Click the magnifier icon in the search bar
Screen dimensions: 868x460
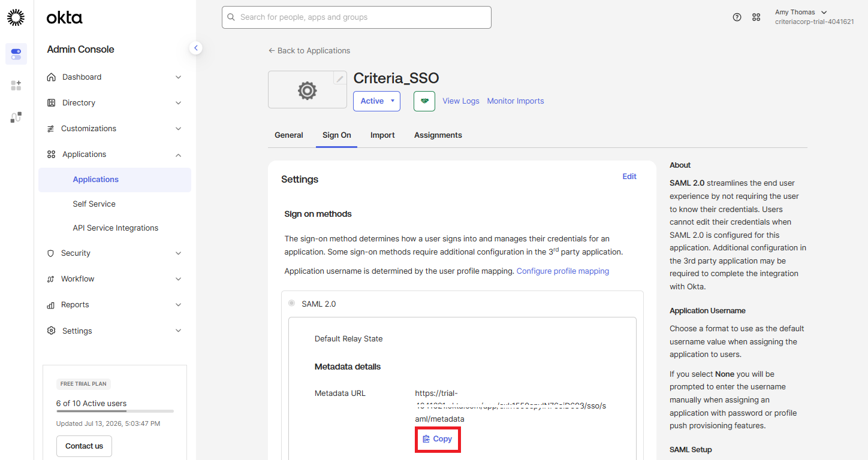pos(231,17)
